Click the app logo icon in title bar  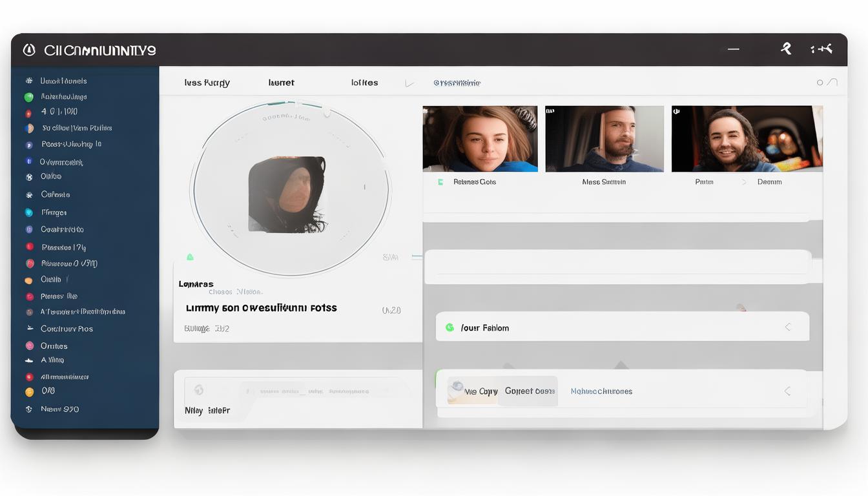(x=28, y=50)
